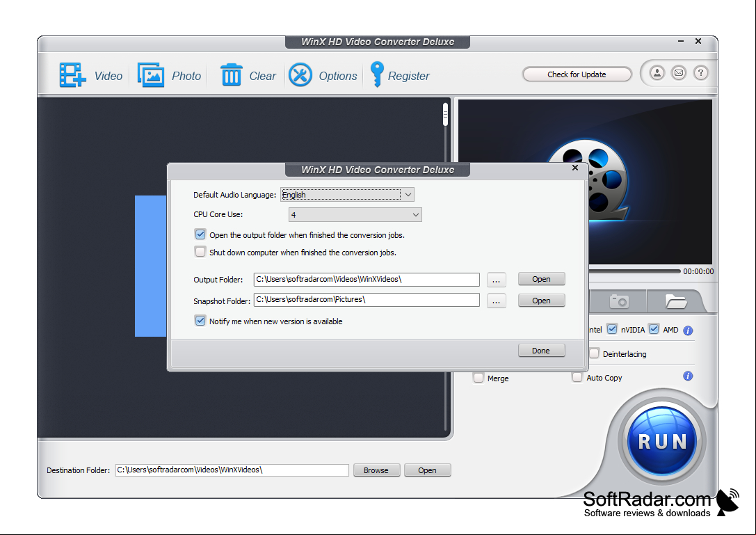Click the video list scrollbar handle
Image resolution: width=756 pixels, height=535 pixels.
pyautogui.click(x=445, y=114)
